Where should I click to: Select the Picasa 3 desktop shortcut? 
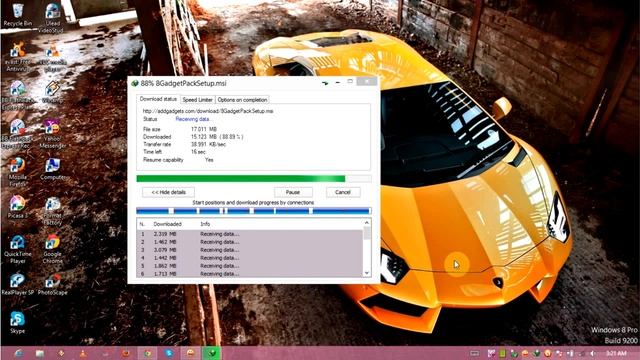pos(17,207)
